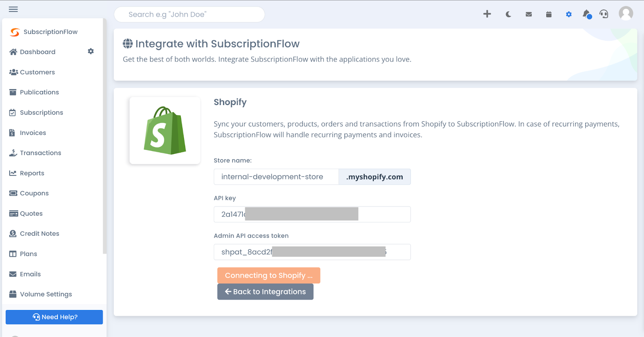The width and height of the screenshot is (644, 337).
Task: Toggle dark mode moon icon
Action: 508,14
